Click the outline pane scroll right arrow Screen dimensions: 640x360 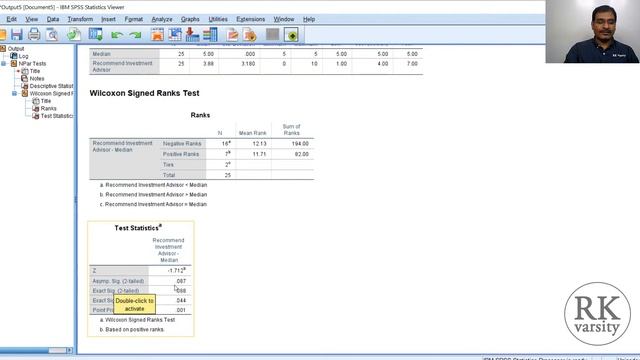pos(70,350)
